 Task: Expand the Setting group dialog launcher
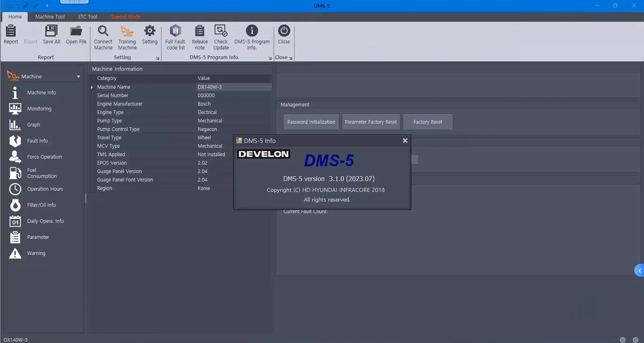point(158,58)
